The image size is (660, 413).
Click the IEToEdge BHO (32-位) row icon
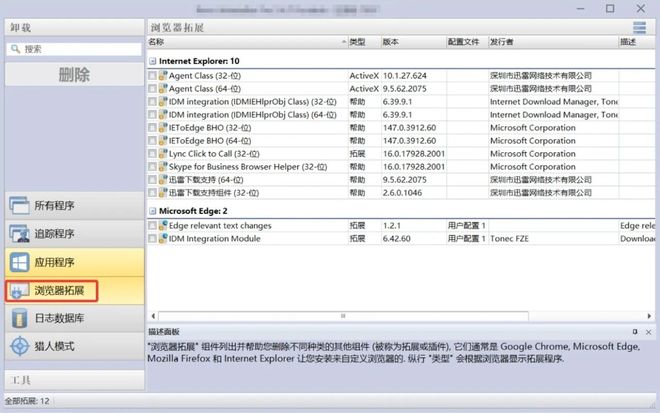coord(163,128)
